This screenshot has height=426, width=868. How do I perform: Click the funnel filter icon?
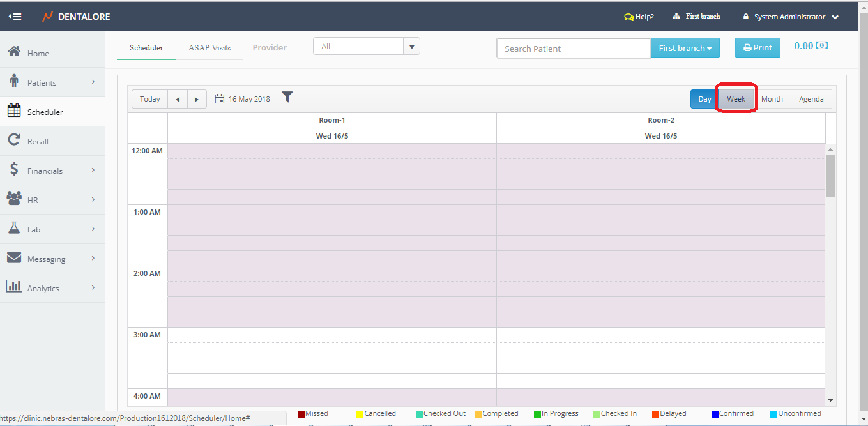287,97
